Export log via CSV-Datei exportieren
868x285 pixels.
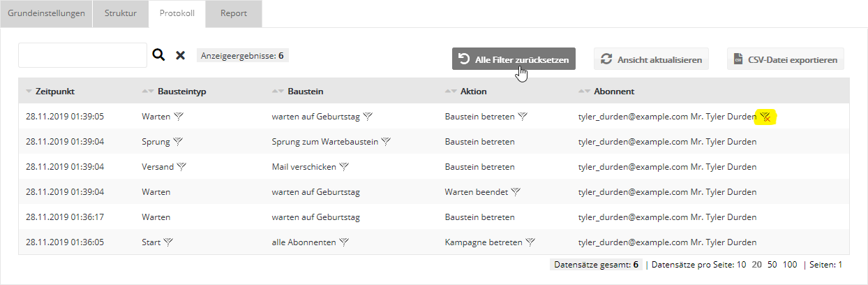(786, 59)
